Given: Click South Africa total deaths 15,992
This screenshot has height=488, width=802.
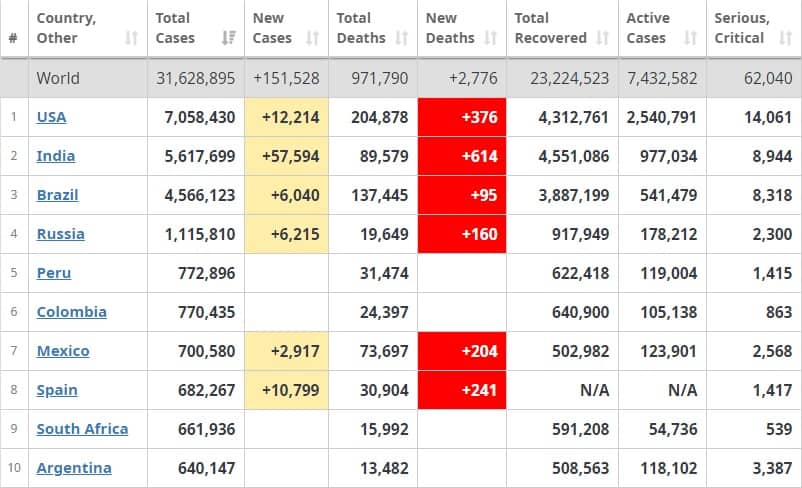Looking at the screenshot, I should click(384, 429).
